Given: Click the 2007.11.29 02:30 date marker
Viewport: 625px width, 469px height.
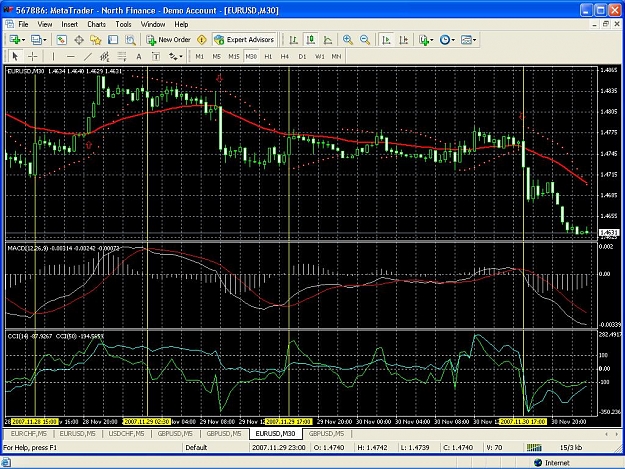Looking at the screenshot, I should [147, 422].
